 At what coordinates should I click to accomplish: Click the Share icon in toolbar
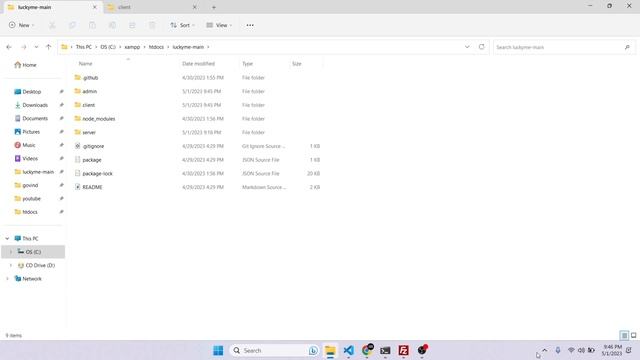pos(132,25)
